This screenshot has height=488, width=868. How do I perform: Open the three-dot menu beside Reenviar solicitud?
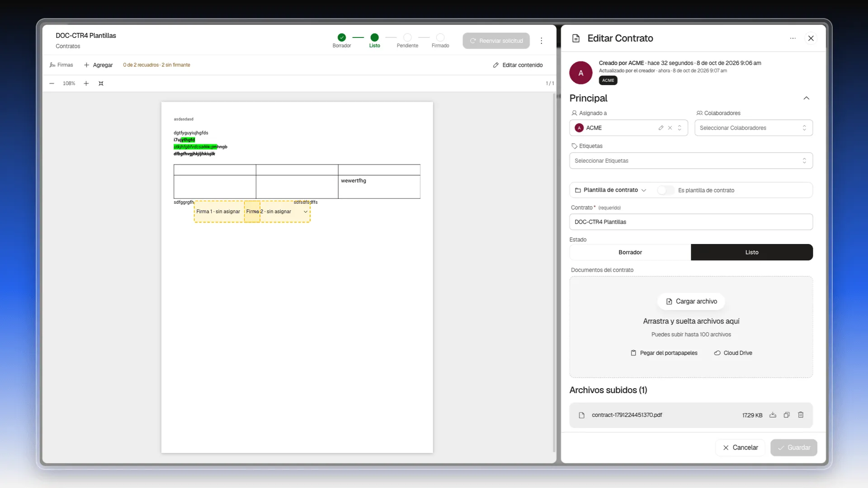click(541, 41)
